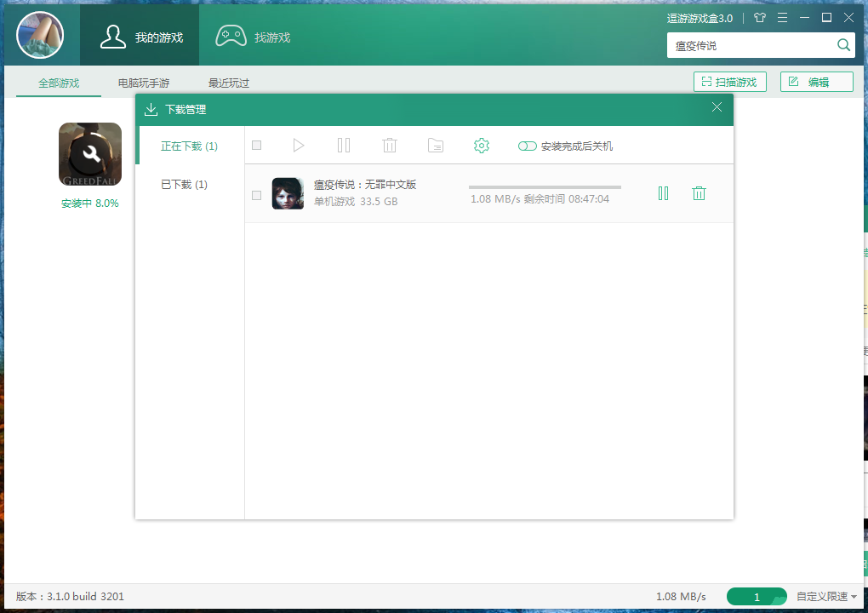Click the delete trash icon in download toolbar
The height and width of the screenshot is (613, 868).
[390, 145]
